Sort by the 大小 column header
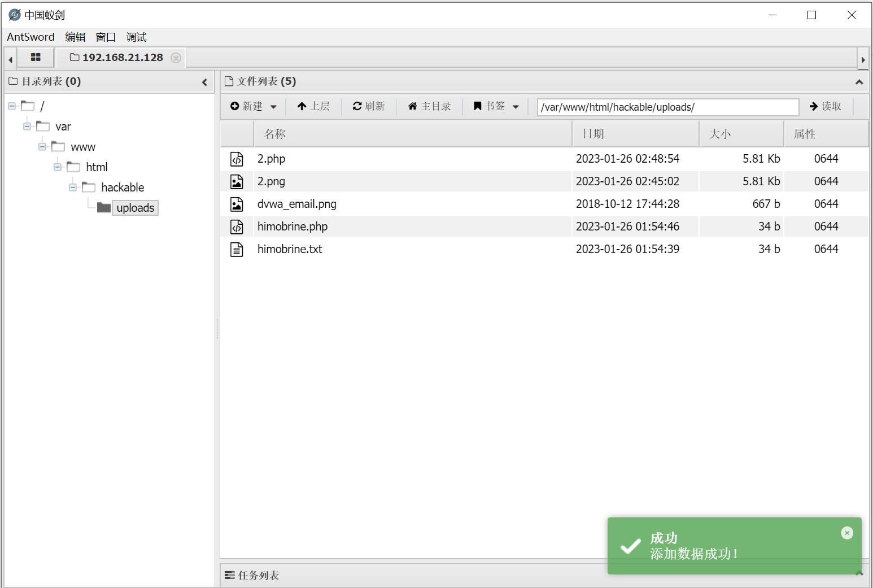Screen dimensions: 873x588 [x=742, y=134]
